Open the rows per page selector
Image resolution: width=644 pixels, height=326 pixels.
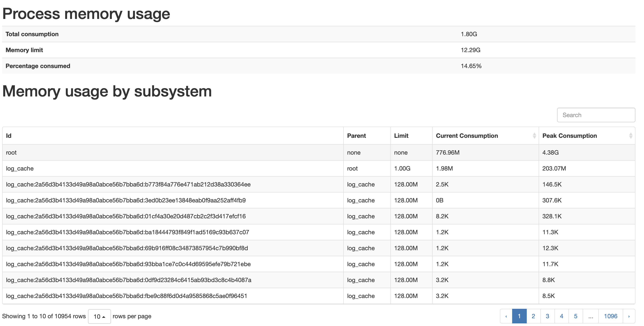coord(99,316)
